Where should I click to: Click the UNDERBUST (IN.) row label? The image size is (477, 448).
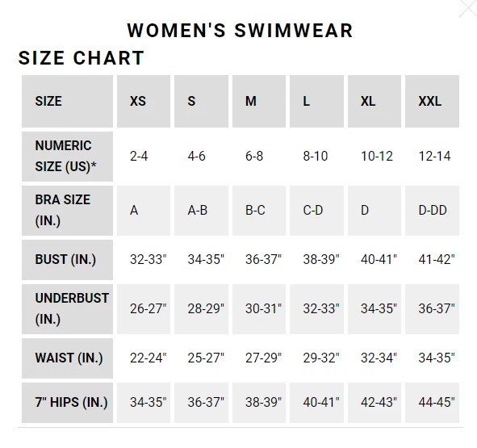point(67,309)
